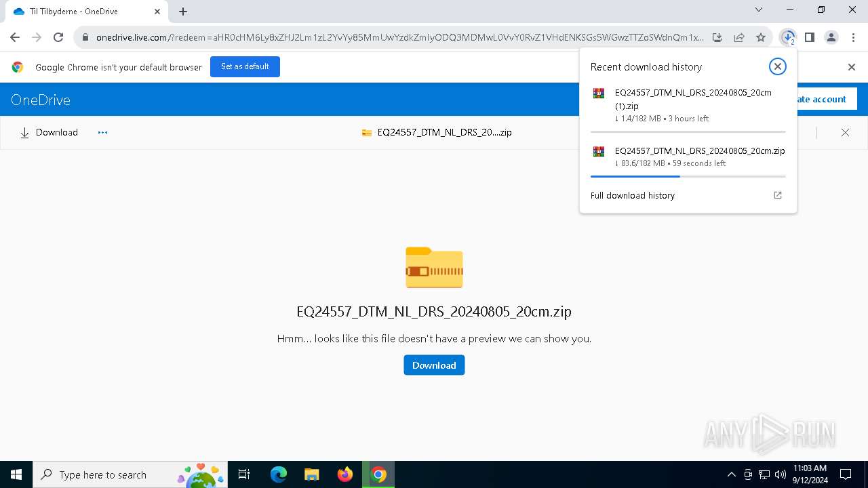Bookmark this page with the star icon
This screenshot has height=488, width=868.
click(x=761, y=37)
